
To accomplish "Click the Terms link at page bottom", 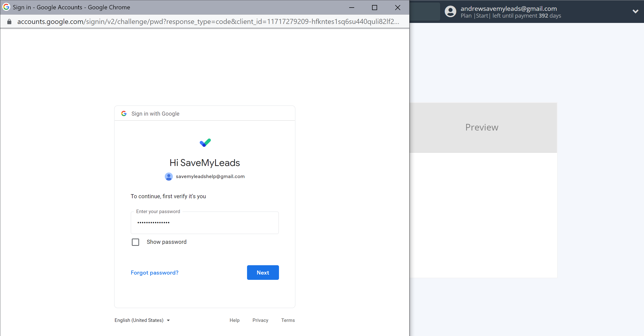I will click(x=288, y=320).
